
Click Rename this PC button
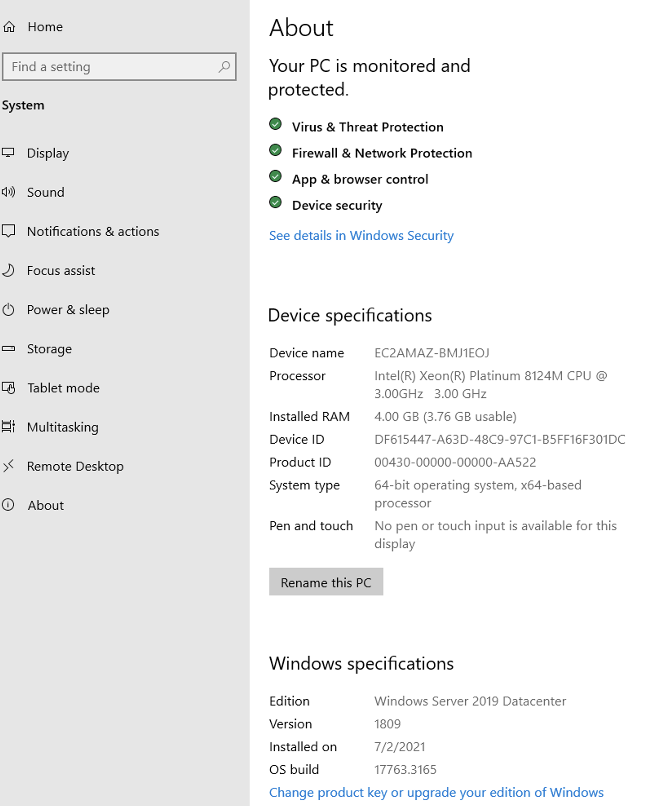click(x=326, y=582)
